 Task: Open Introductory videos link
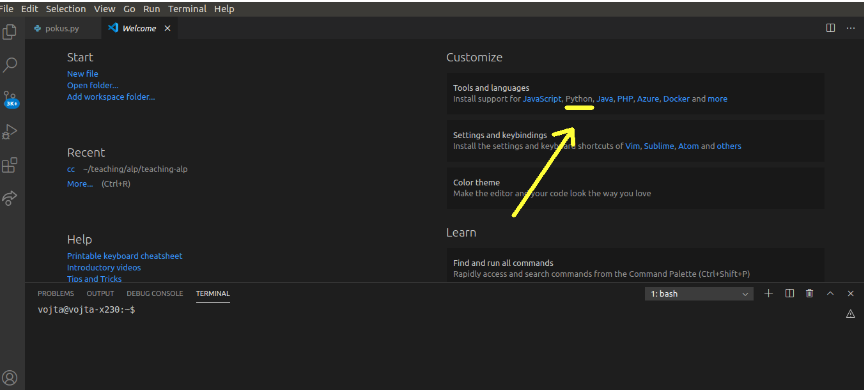coord(104,267)
